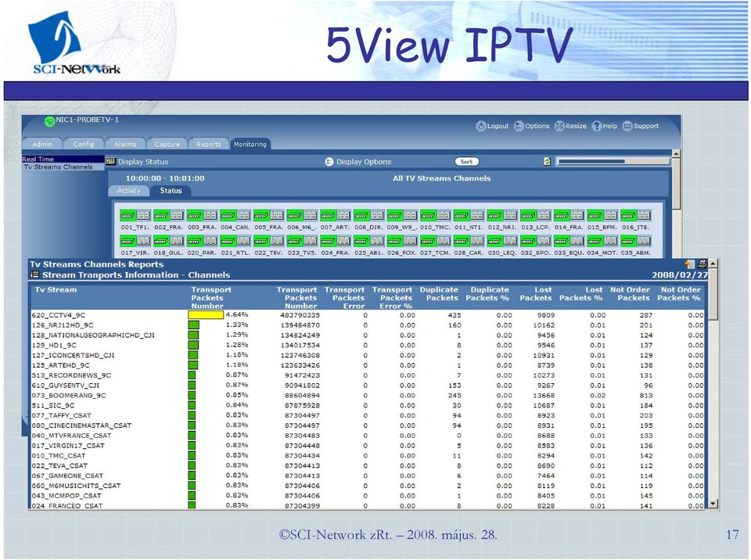Click the green bar for 126_NRJ12HD_9C
Image resolution: width=751 pixels, height=560 pixels.
[x=193, y=325]
